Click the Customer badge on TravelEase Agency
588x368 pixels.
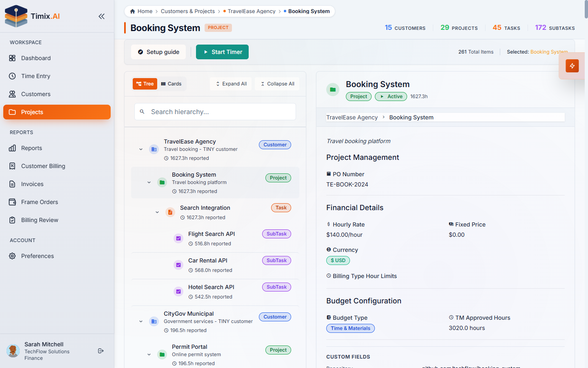click(275, 145)
